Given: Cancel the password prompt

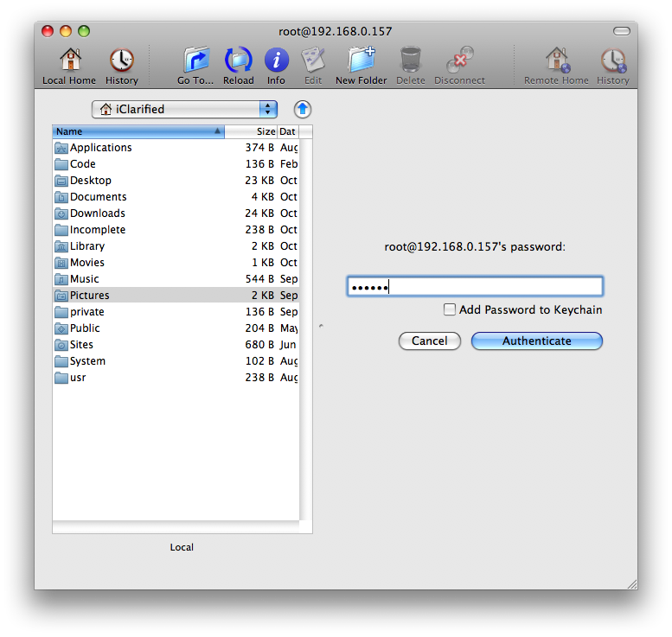Looking at the screenshot, I should pos(429,341).
